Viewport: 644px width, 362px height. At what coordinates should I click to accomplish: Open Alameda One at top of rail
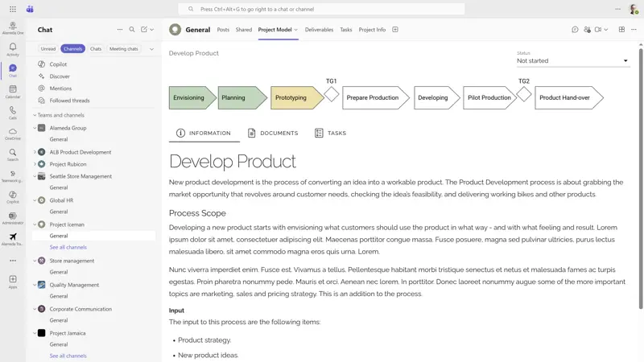tap(13, 28)
